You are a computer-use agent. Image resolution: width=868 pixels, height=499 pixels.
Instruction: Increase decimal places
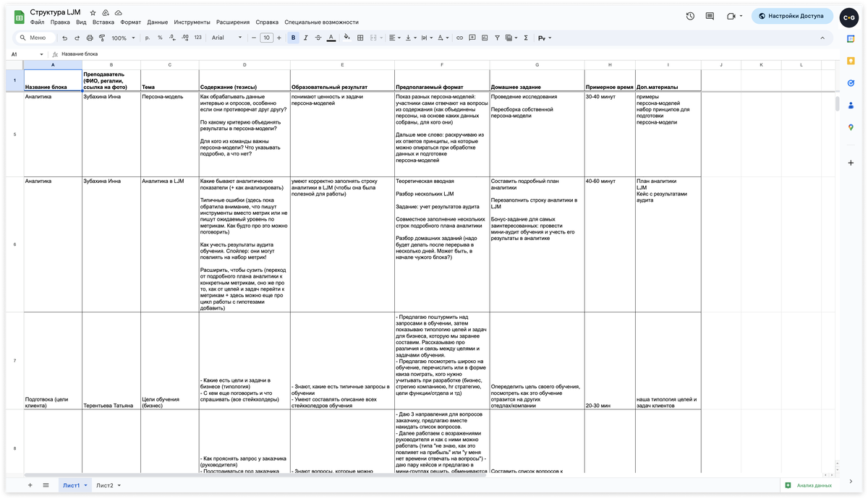pyautogui.click(x=185, y=38)
